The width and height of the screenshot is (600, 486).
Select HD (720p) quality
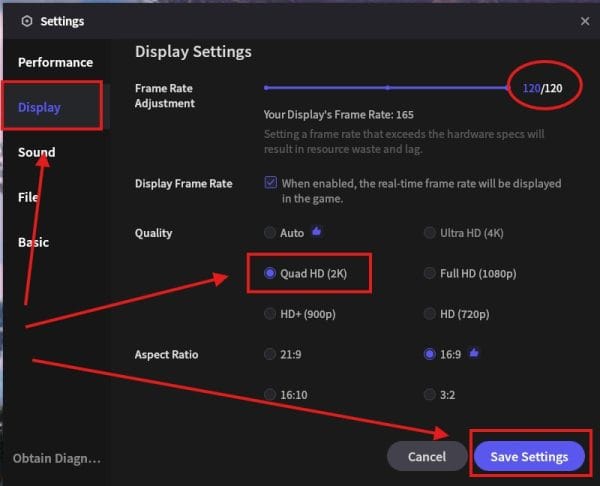coord(430,313)
